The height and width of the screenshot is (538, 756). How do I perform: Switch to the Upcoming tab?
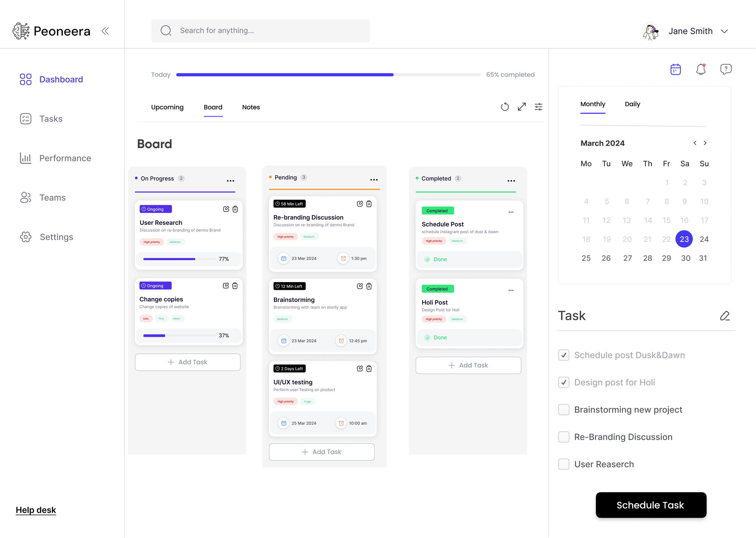[167, 107]
